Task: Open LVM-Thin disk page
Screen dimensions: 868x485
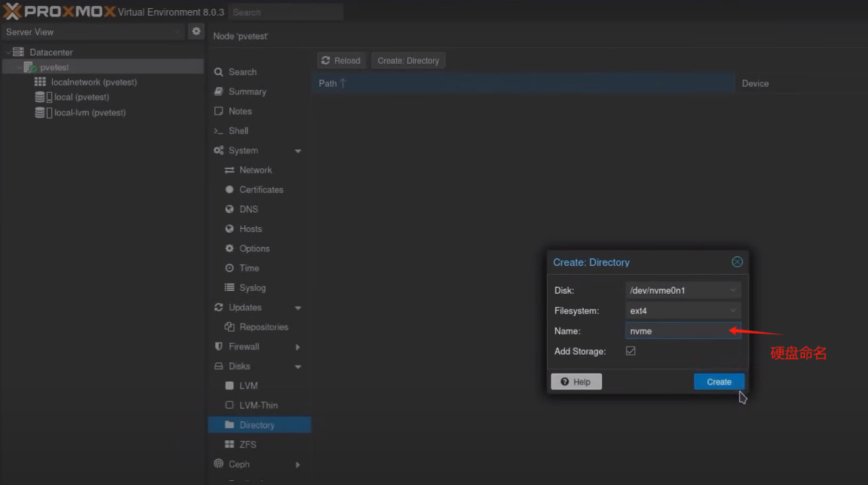Action: pyautogui.click(x=258, y=405)
